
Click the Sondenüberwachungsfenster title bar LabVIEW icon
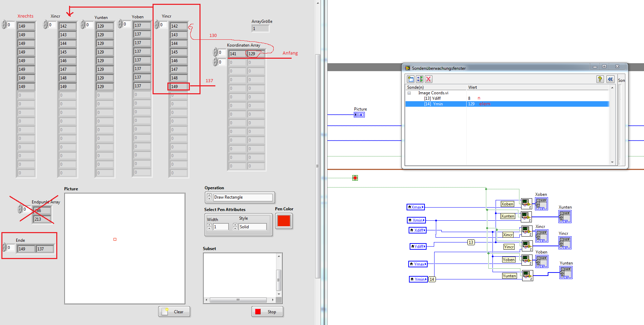point(408,68)
